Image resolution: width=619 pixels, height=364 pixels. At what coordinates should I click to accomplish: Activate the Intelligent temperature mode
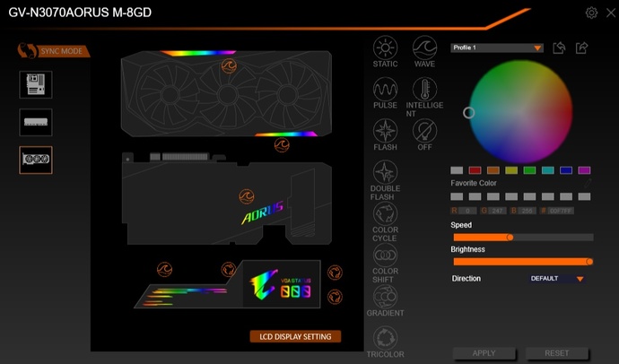point(424,90)
